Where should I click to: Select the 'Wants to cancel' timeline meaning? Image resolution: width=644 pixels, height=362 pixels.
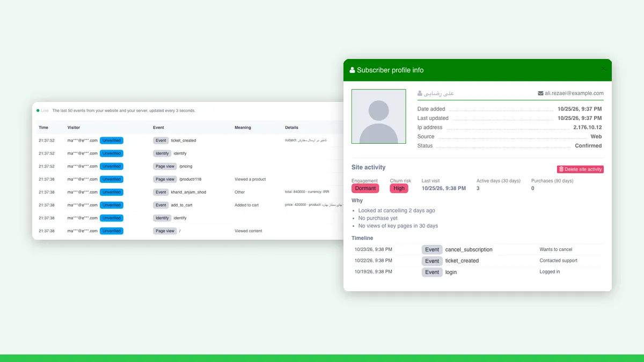(x=556, y=249)
